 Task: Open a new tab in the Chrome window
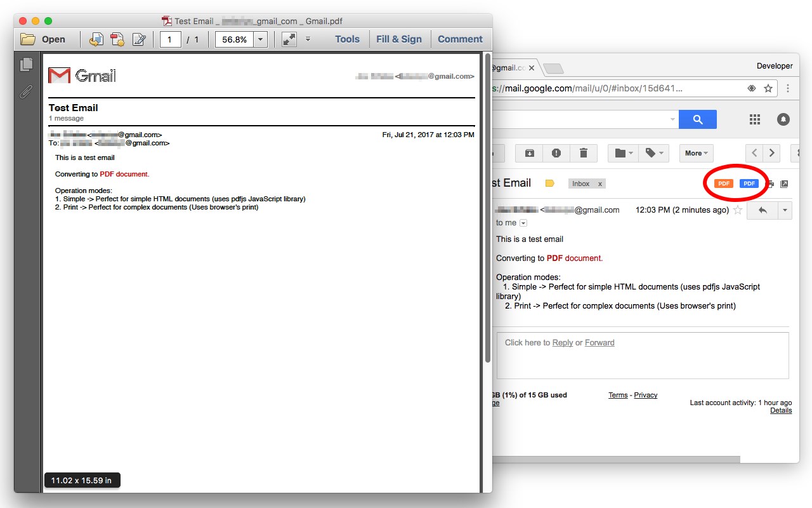553,68
